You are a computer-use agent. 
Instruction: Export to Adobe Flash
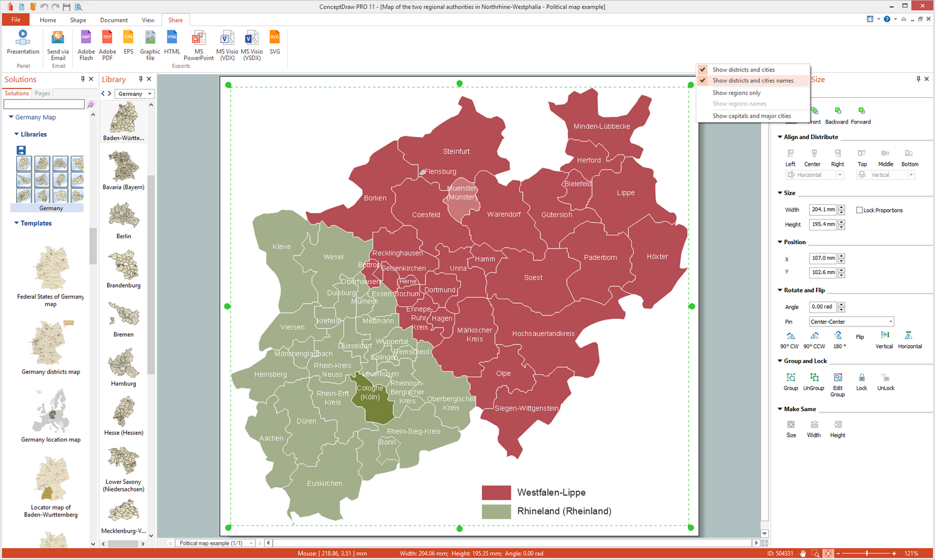86,45
